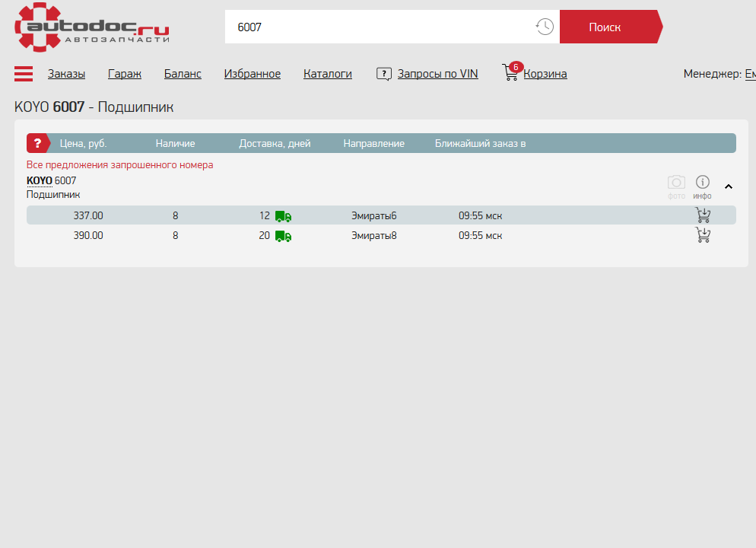The height and width of the screenshot is (548, 756).
Task: Open the KOYO 6007 photo icon
Action: 676,183
